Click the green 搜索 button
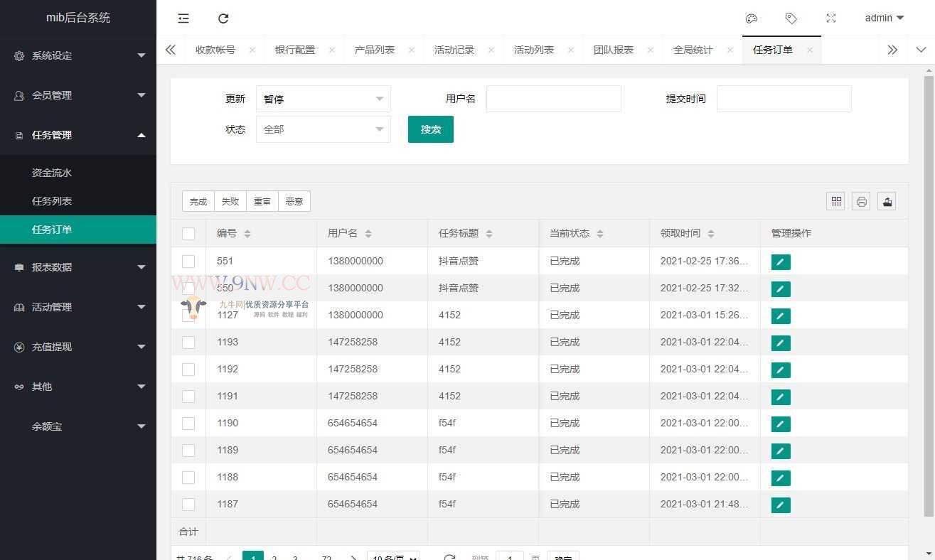Viewport: 935px width, 560px height. (x=431, y=129)
